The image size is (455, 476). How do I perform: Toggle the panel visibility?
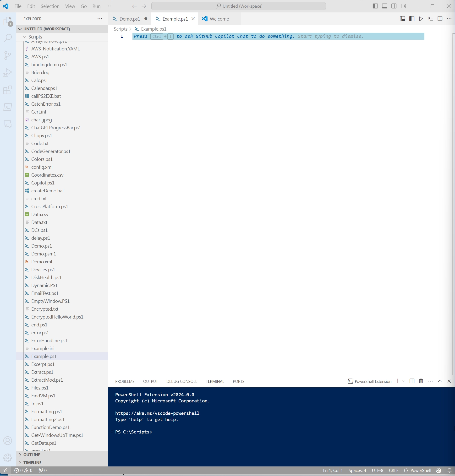click(384, 6)
